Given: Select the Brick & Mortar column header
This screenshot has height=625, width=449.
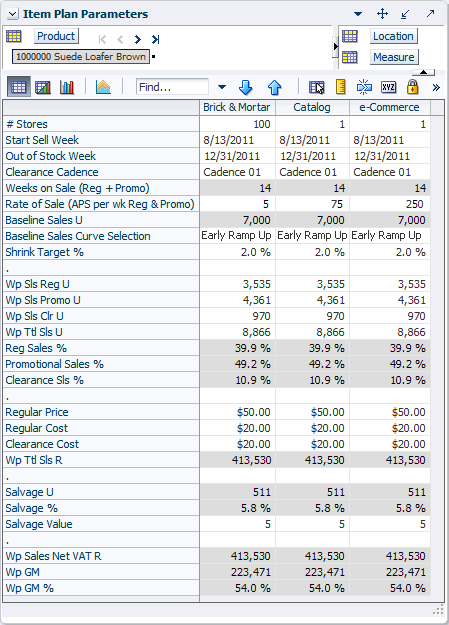Looking at the screenshot, I should [x=237, y=108].
